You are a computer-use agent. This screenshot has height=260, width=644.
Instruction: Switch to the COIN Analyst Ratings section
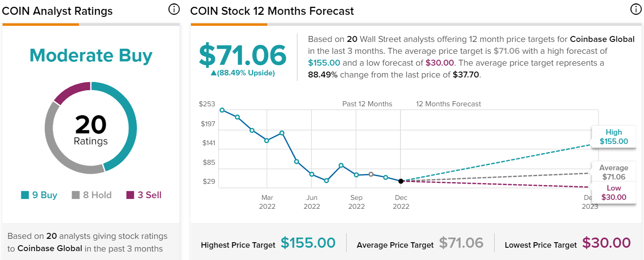tap(57, 11)
